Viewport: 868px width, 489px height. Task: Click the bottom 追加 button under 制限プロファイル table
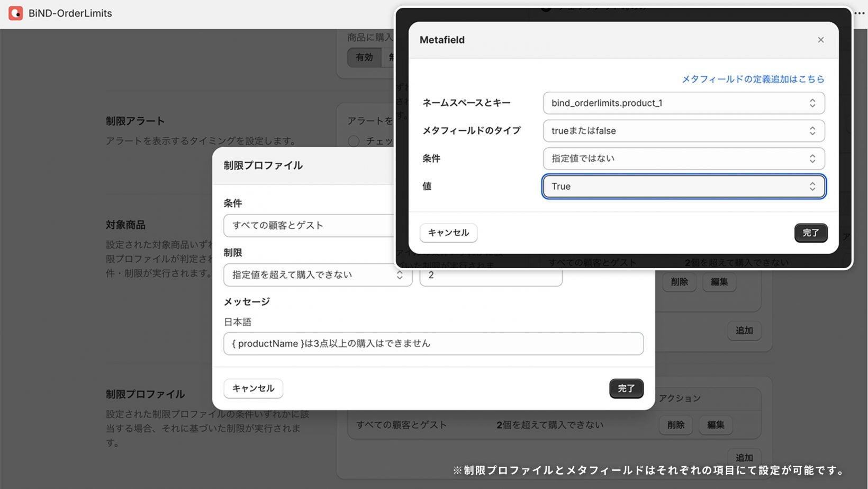[x=744, y=457]
